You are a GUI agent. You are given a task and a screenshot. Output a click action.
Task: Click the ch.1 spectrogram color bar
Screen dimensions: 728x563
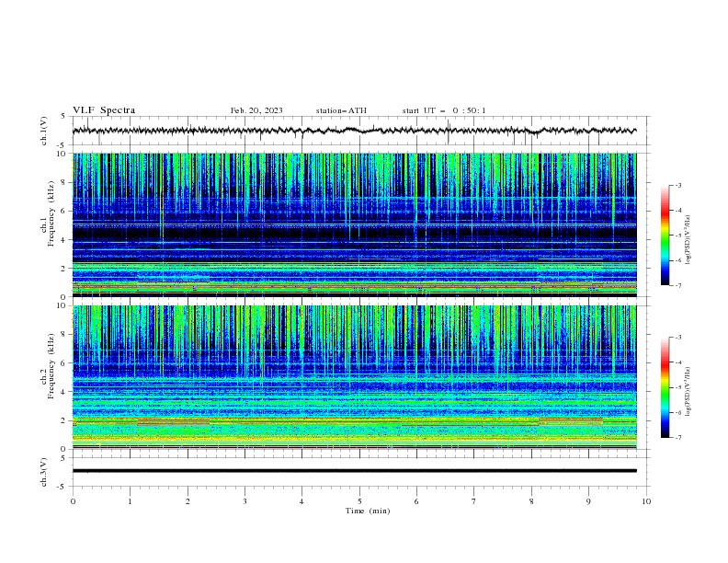point(665,236)
